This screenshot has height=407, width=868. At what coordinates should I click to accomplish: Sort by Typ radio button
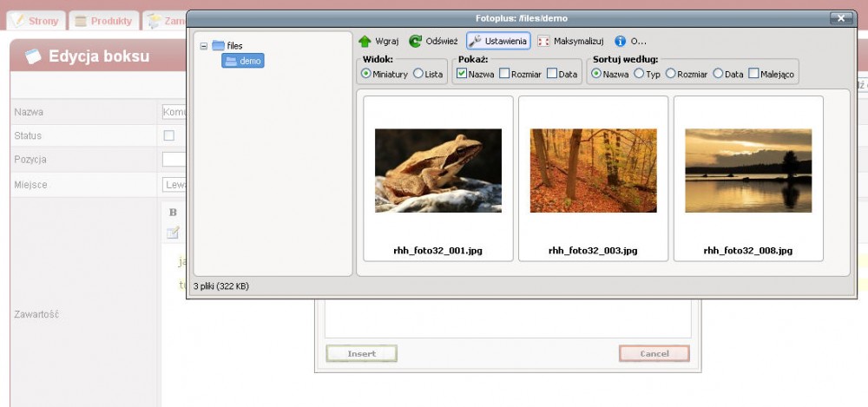[x=639, y=73]
